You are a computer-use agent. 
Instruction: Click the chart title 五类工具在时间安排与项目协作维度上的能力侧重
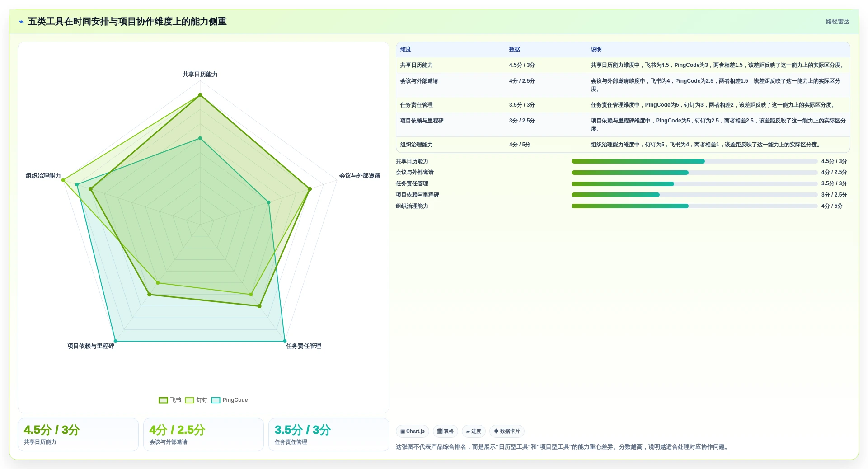click(x=127, y=22)
